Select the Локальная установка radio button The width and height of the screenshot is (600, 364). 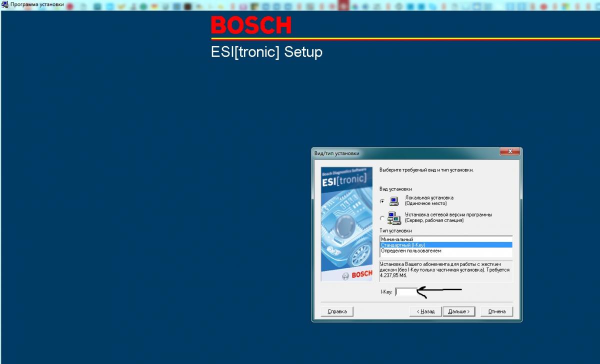coord(382,201)
